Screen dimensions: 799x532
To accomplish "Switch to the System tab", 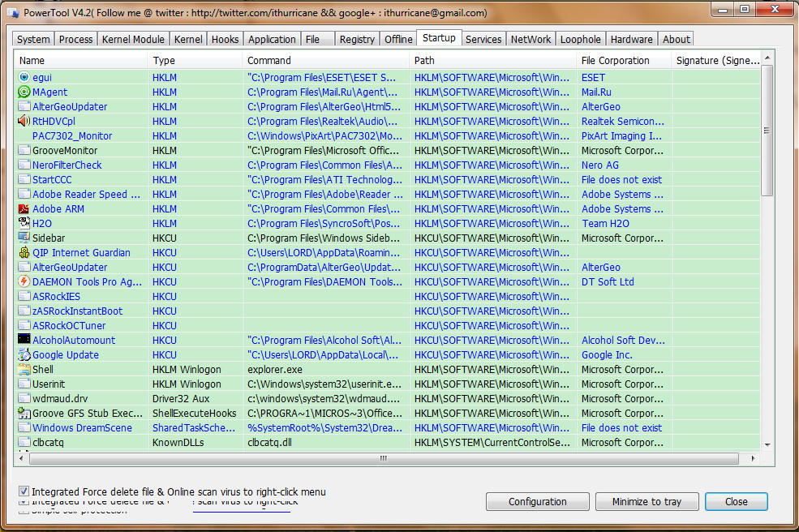I will pos(33,39).
